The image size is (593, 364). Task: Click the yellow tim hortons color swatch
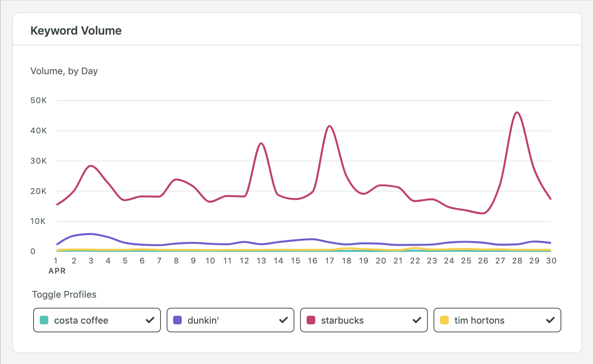[x=444, y=320]
